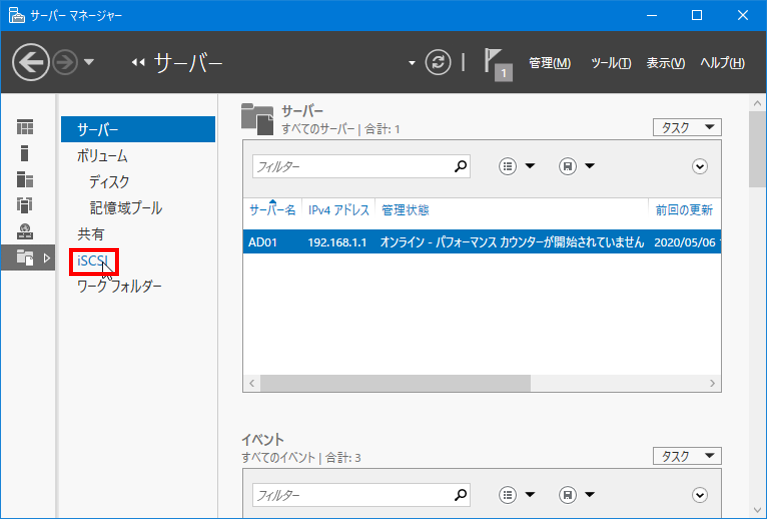Select File and Storage Services sidebar icon
The height and width of the screenshot is (519, 767).
(x=25, y=257)
